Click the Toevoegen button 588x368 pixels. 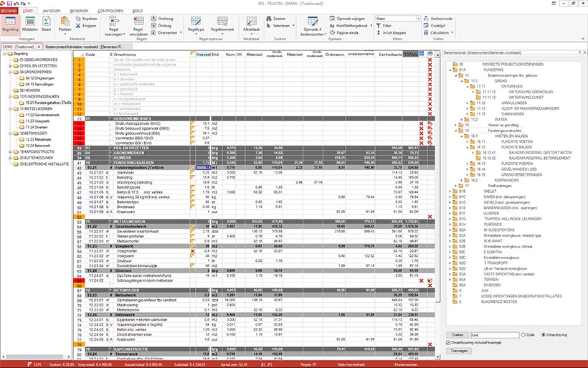coord(459,351)
